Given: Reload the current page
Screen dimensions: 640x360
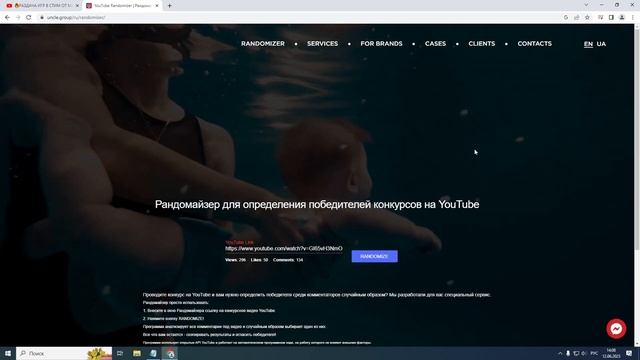Looking at the screenshot, I should point(29,18).
